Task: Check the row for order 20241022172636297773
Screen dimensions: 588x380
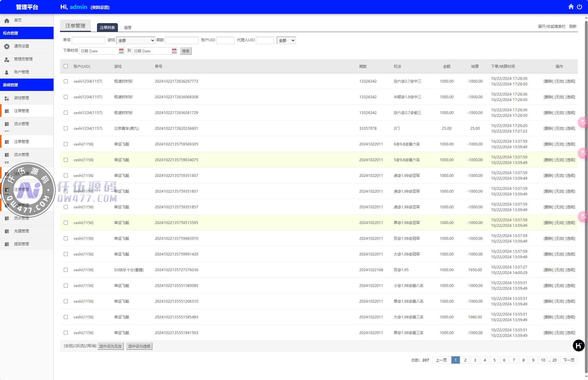Action: click(x=66, y=81)
